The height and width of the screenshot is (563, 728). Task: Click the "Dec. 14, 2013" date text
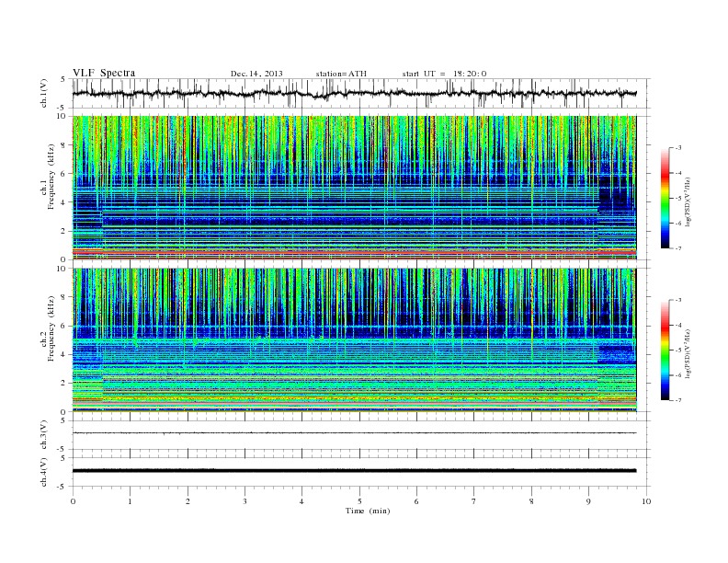256,74
